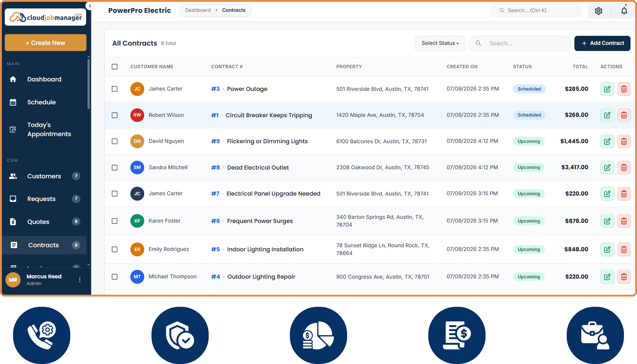Edit the Electrical Panel Upgrade Needed contract

click(x=607, y=194)
